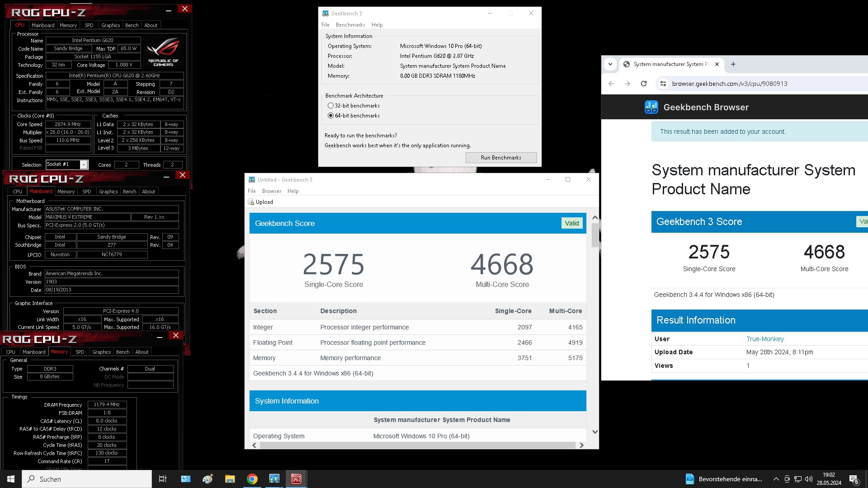View site information icon in address bar
This screenshot has width=868, height=488.
663,84
